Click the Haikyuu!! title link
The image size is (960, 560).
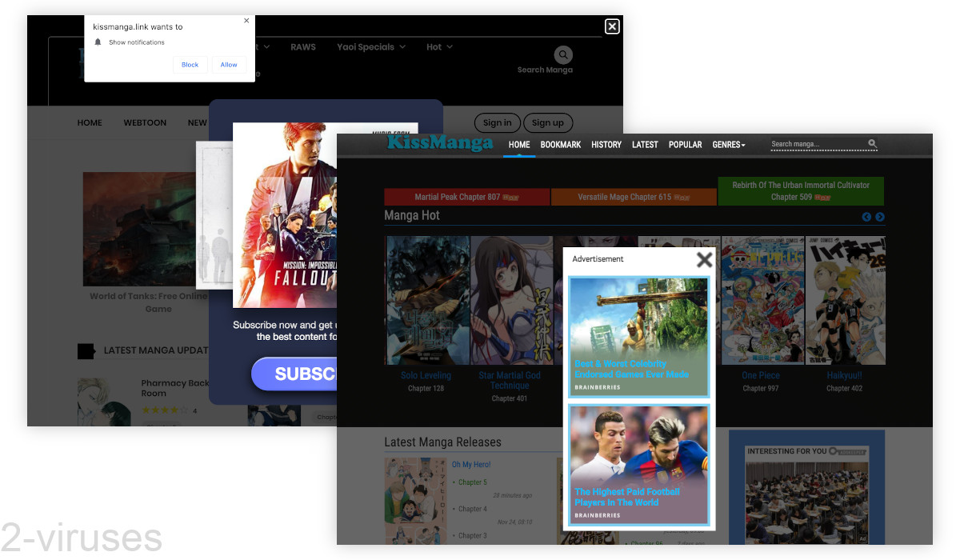pyautogui.click(x=844, y=375)
